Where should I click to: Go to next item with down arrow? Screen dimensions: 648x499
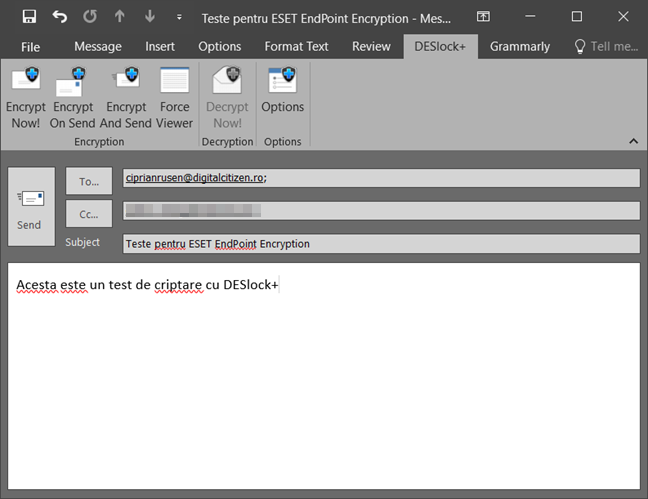pos(150,17)
